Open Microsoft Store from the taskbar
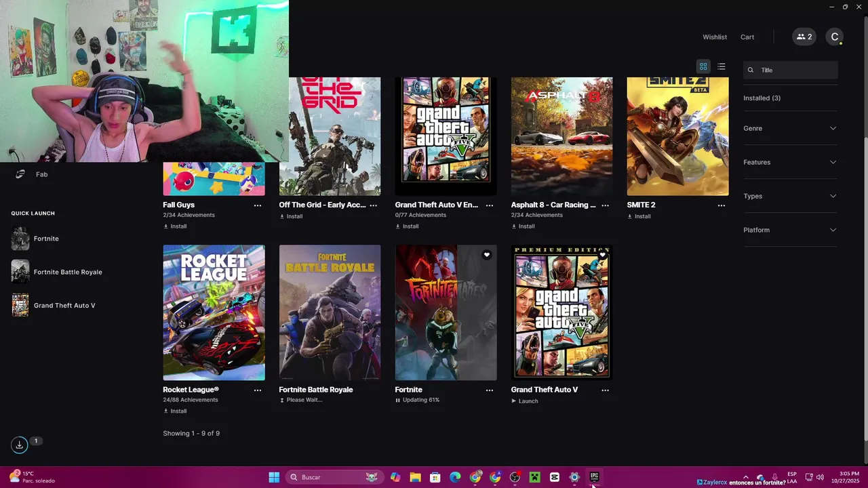868x488 pixels. tap(435, 477)
